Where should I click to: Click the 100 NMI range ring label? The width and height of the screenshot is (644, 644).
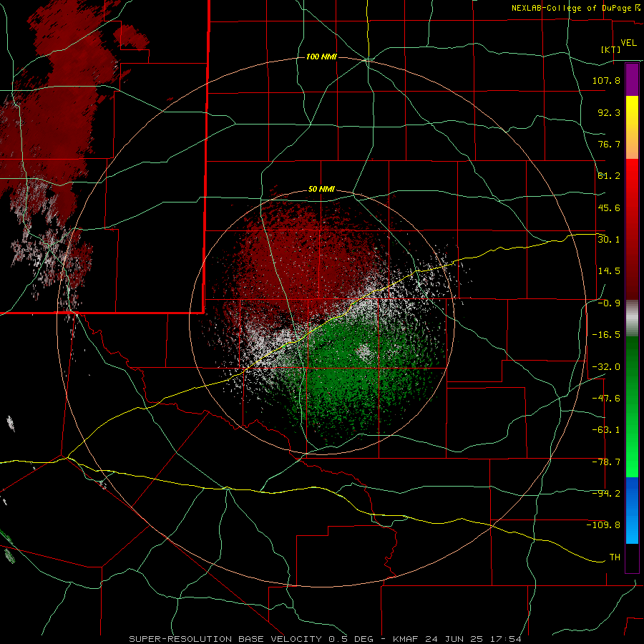321,57
